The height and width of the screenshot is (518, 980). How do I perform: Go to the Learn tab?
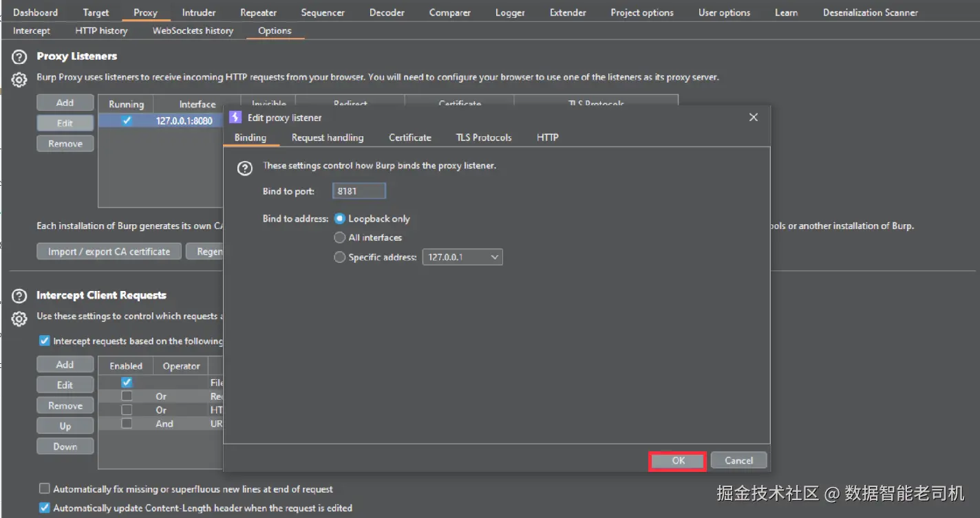(786, 12)
